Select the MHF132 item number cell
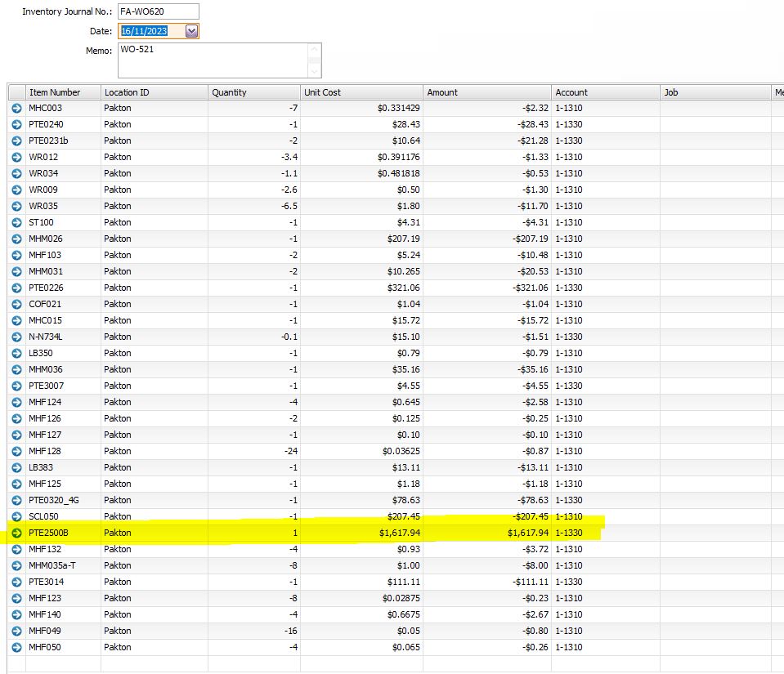784x674 pixels. [63, 549]
